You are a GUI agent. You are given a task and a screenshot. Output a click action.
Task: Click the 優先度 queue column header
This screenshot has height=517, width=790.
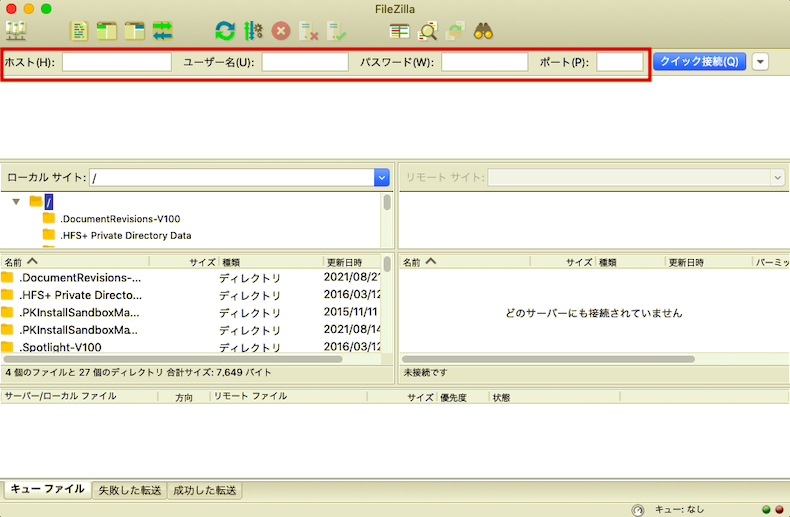coord(463,397)
